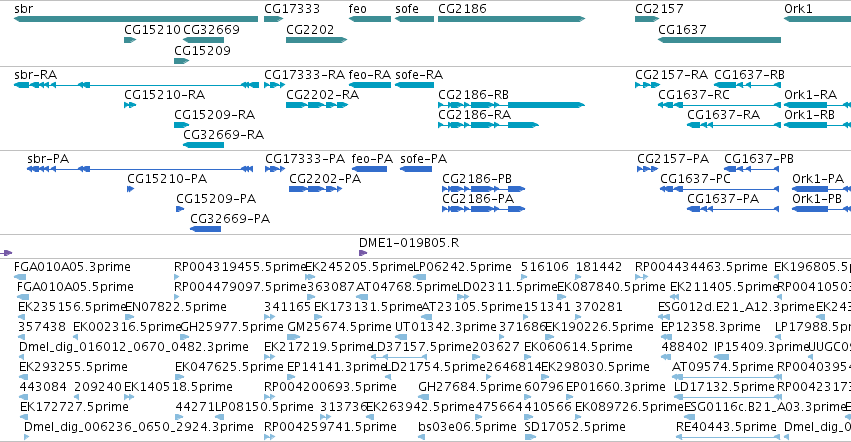Select the CG1637-PB coding feature
Image resolution: width=851 pixels, height=442 pixels.
[752, 169]
